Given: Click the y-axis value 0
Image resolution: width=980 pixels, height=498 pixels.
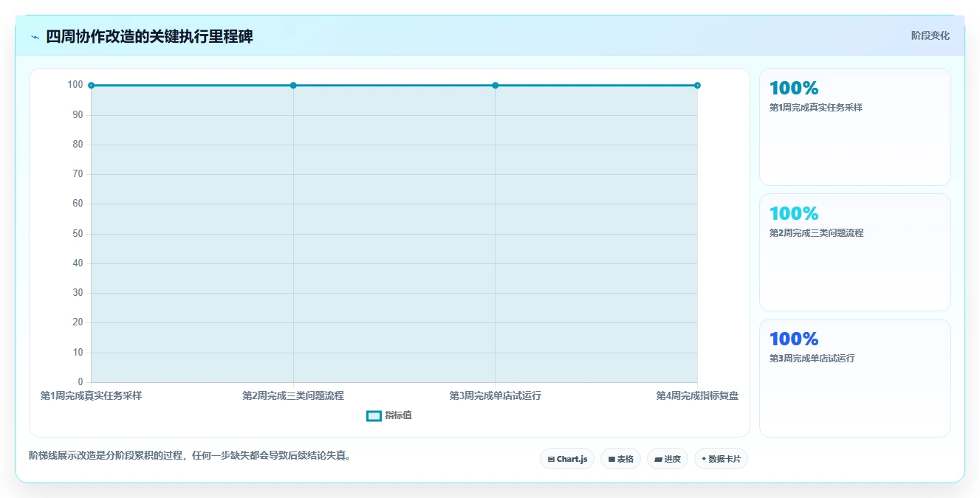Looking at the screenshot, I should pyautogui.click(x=80, y=382).
